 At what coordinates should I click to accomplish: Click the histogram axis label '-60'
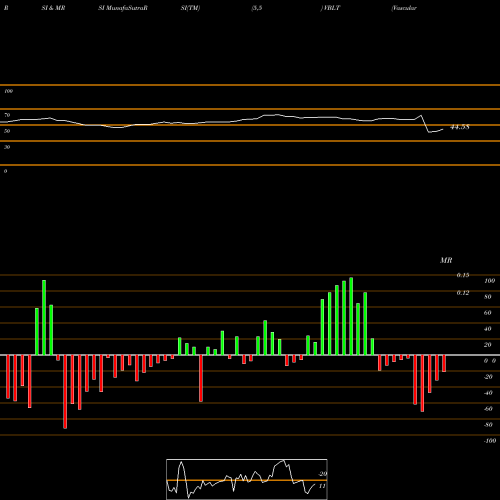(488, 409)
